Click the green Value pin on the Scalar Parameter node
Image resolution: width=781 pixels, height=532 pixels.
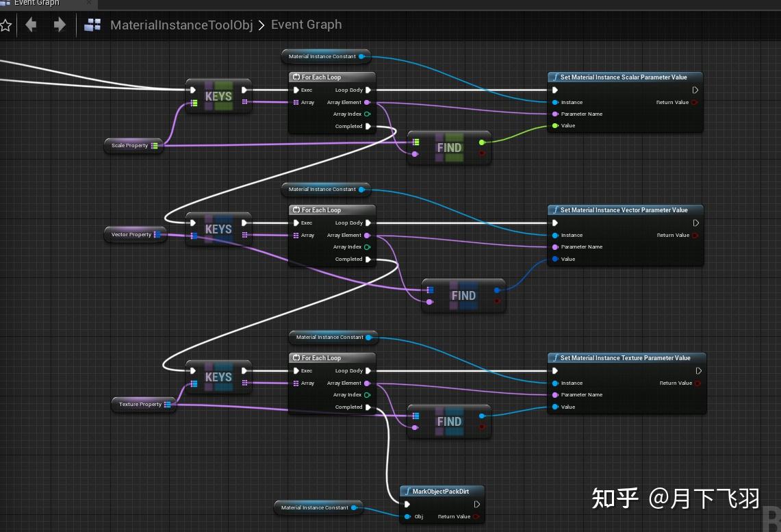556,126
